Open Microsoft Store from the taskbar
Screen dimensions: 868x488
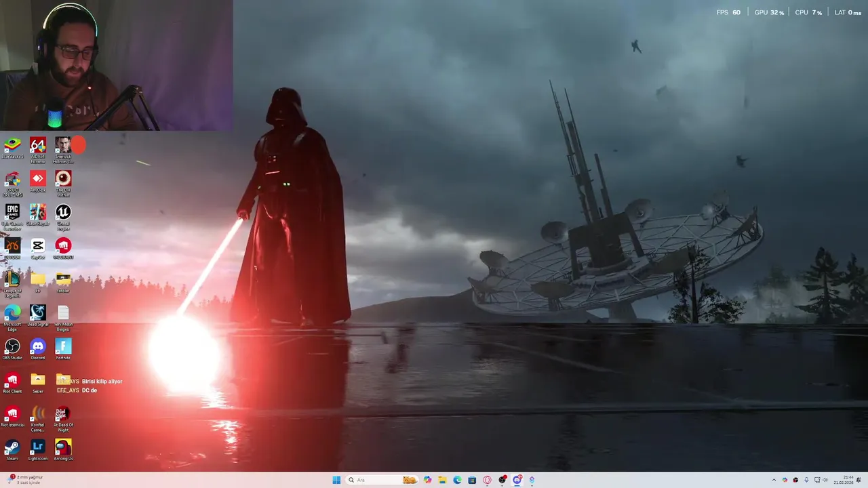coord(472,480)
